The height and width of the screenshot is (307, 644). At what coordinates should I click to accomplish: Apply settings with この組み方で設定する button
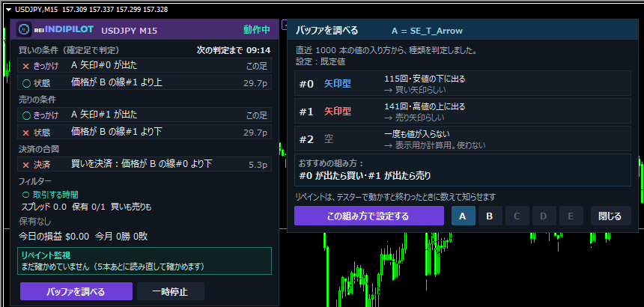pyautogui.click(x=369, y=216)
